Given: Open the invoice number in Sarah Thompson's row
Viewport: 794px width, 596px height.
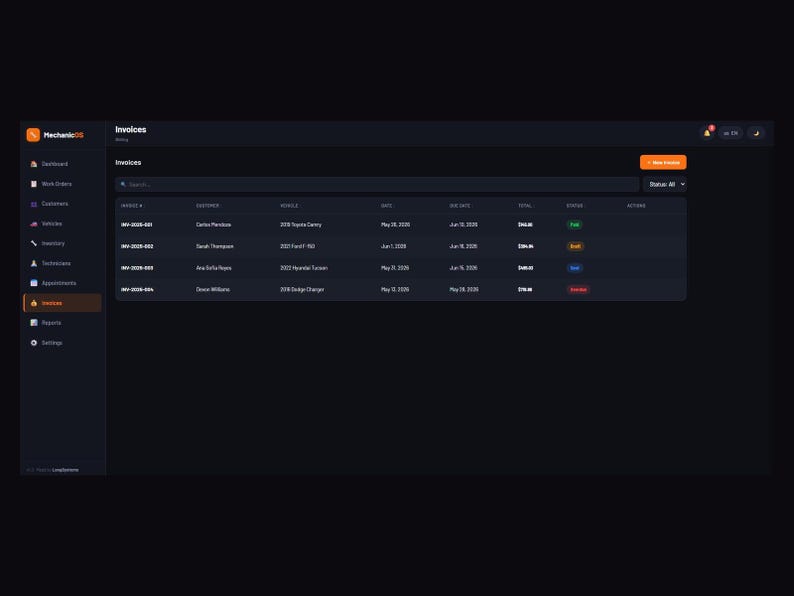Looking at the screenshot, I should click(137, 246).
